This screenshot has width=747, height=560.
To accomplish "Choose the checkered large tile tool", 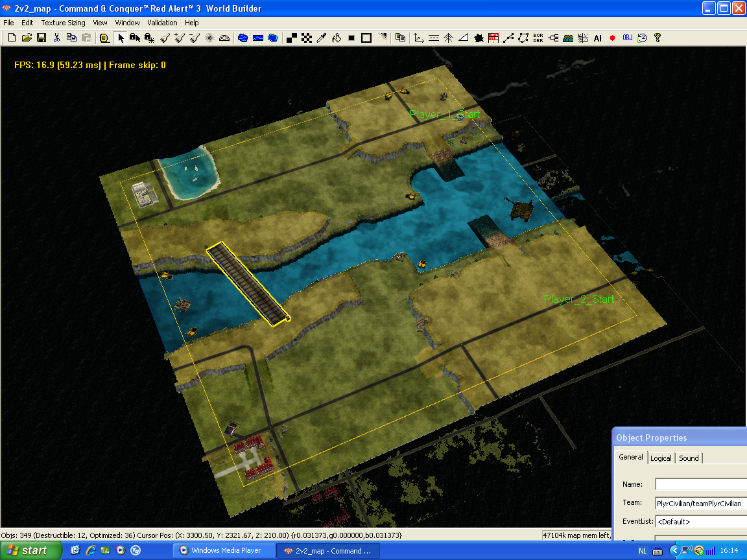I will (307, 38).
